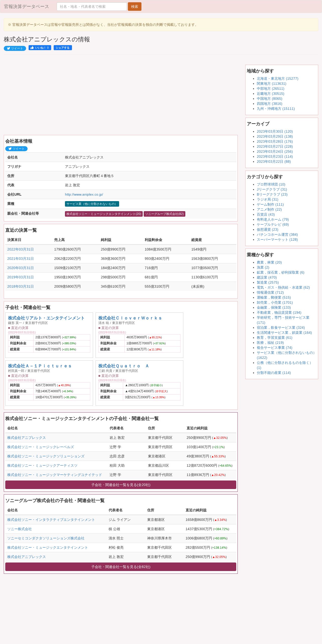Click ツイート button in 会社基本情報
The width and height of the screenshot is (322, 644).
[16, 149]
